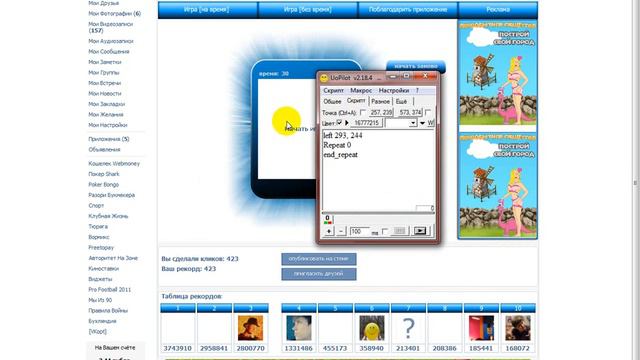This screenshot has width=640, height=360.
Task: Click the score 208386
Action: (x=444, y=349)
